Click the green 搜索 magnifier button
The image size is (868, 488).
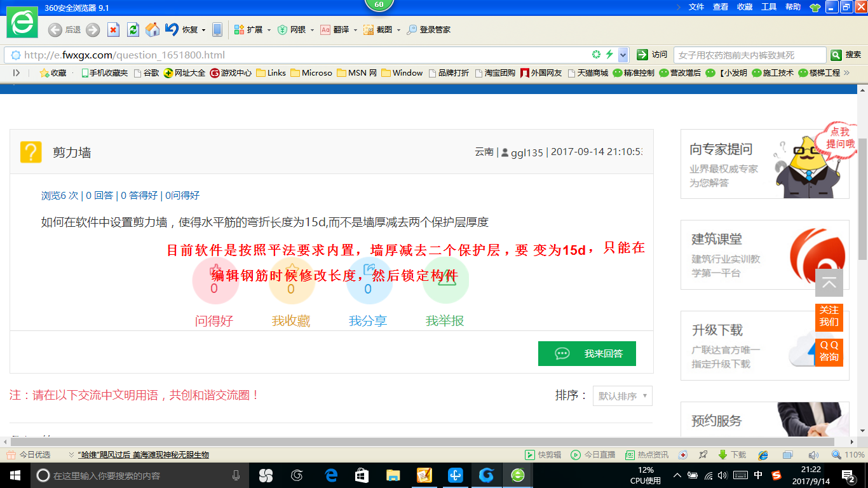tap(846, 55)
